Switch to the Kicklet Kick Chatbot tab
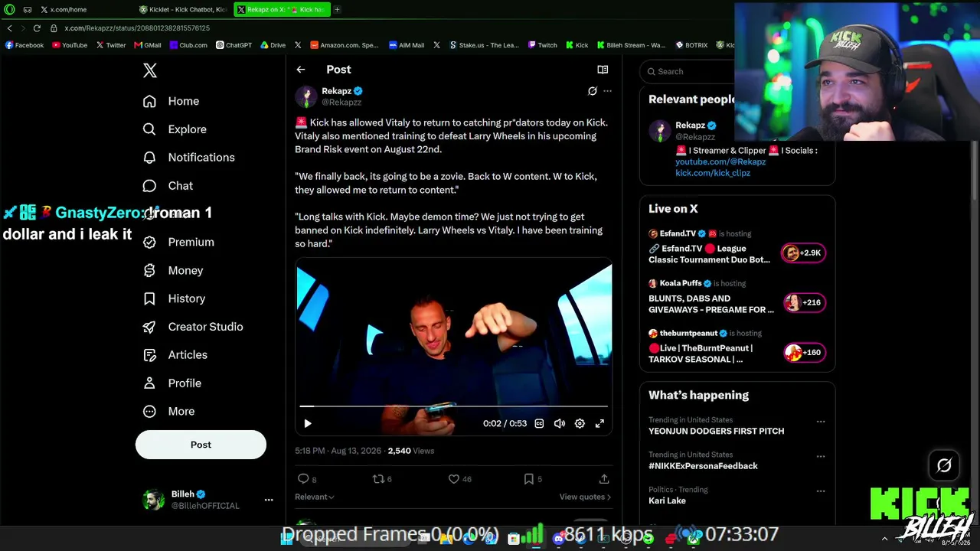The width and height of the screenshot is (980, 551). [183, 9]
